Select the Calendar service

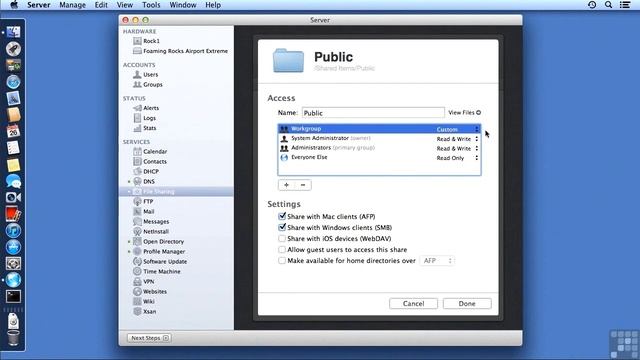tap(150, 151)
